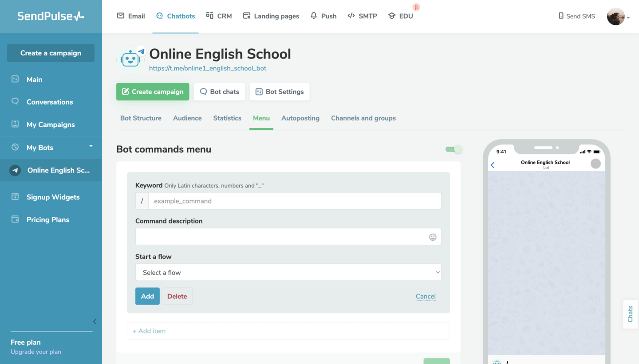
Task: Click the Online English School bot avatar
Action: (x=131, y=59)
